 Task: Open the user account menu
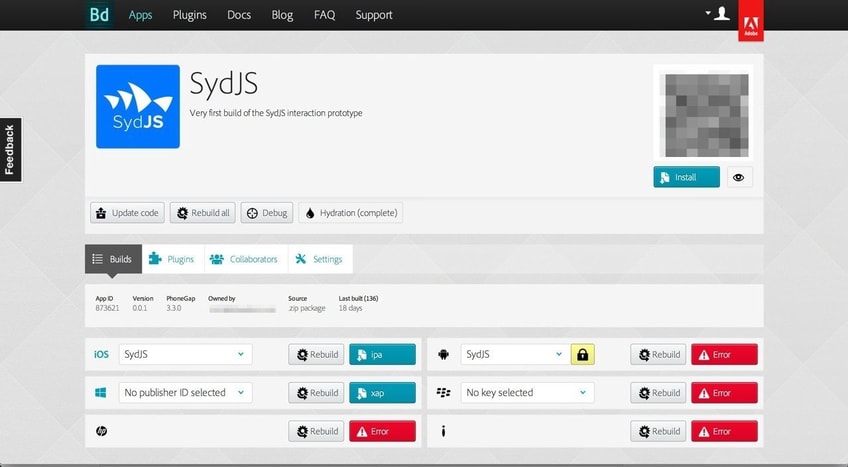coord(717,14)
